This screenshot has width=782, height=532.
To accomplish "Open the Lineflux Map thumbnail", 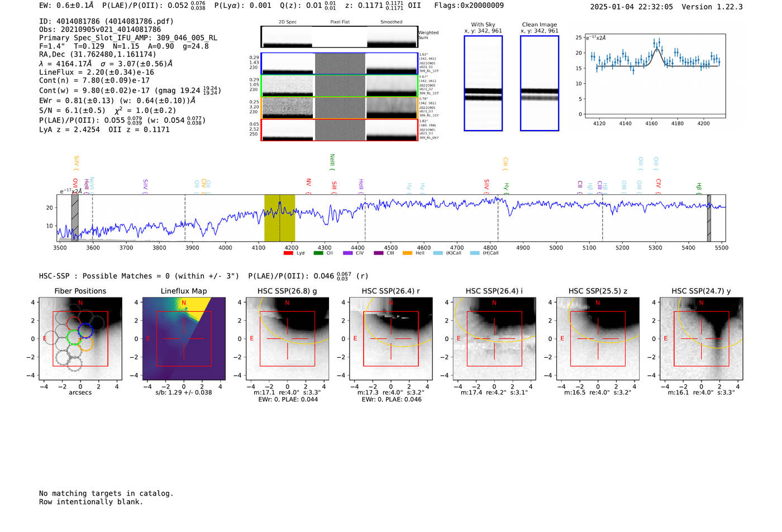I will pos(184,338).
